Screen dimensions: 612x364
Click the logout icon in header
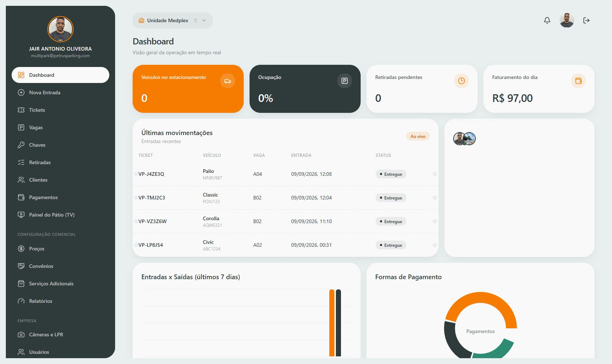[x=586, y=20]
